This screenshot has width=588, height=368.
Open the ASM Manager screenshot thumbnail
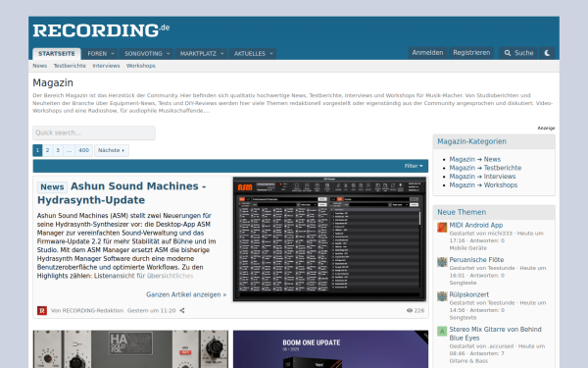(x=329, y=239)
